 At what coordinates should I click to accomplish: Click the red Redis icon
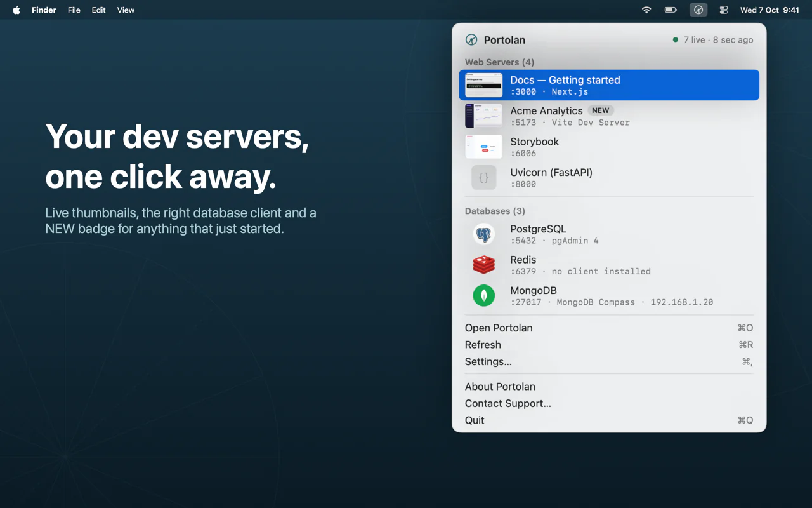(483, 265)
